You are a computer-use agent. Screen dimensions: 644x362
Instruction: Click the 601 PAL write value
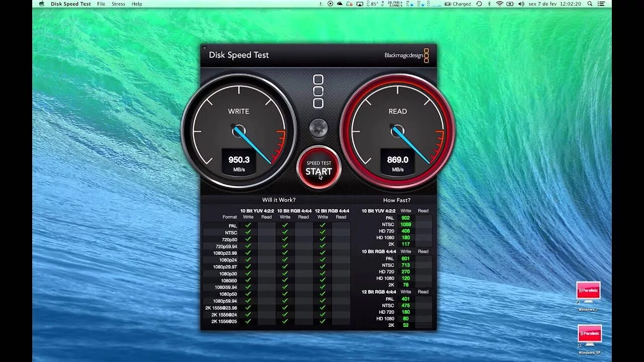click(406, 258)
